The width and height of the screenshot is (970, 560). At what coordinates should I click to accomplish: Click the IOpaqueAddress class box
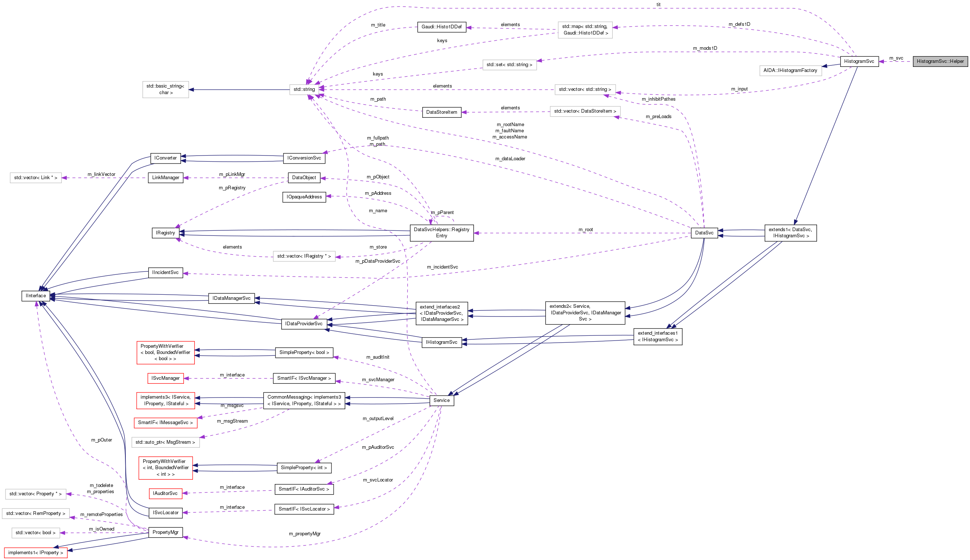point(304,197)
